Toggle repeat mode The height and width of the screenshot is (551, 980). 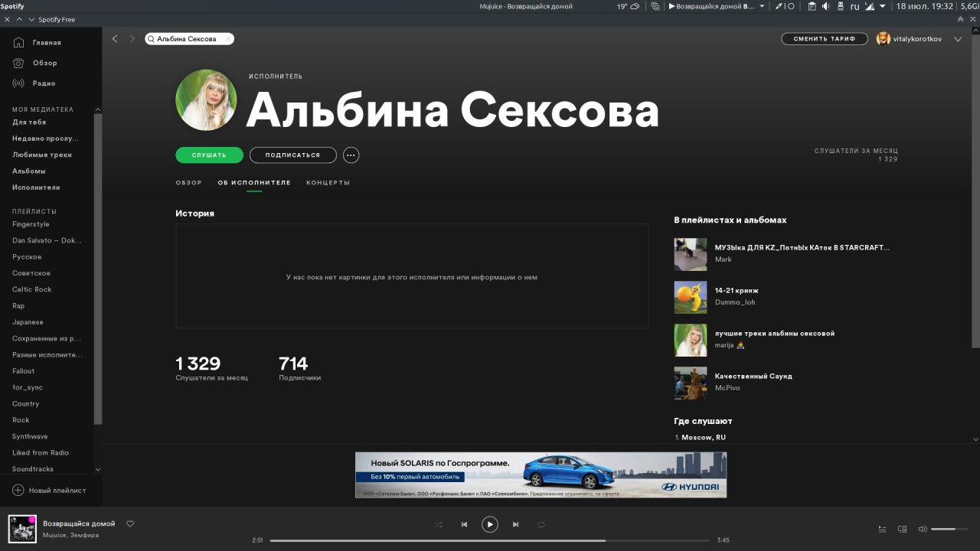point(541,524)
